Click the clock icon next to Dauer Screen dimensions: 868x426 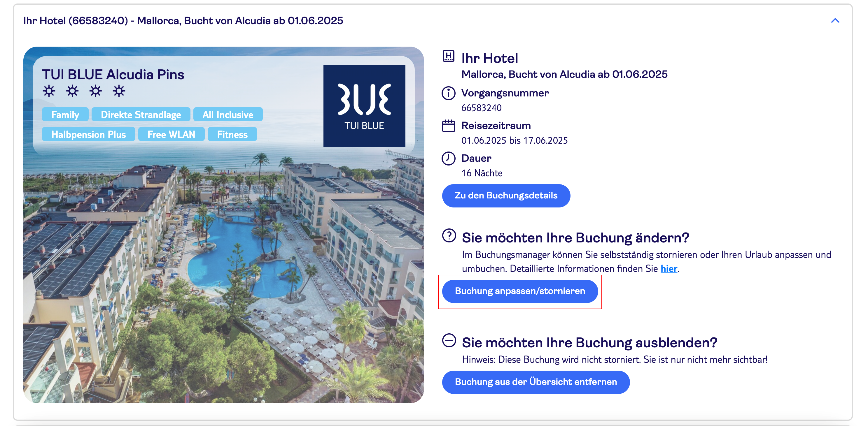(448, 158)
